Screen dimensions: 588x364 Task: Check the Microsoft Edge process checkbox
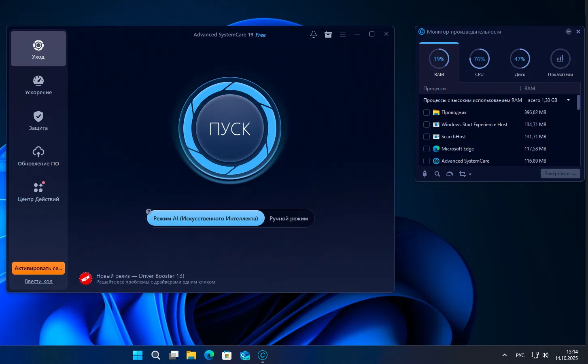coord(427,149)
